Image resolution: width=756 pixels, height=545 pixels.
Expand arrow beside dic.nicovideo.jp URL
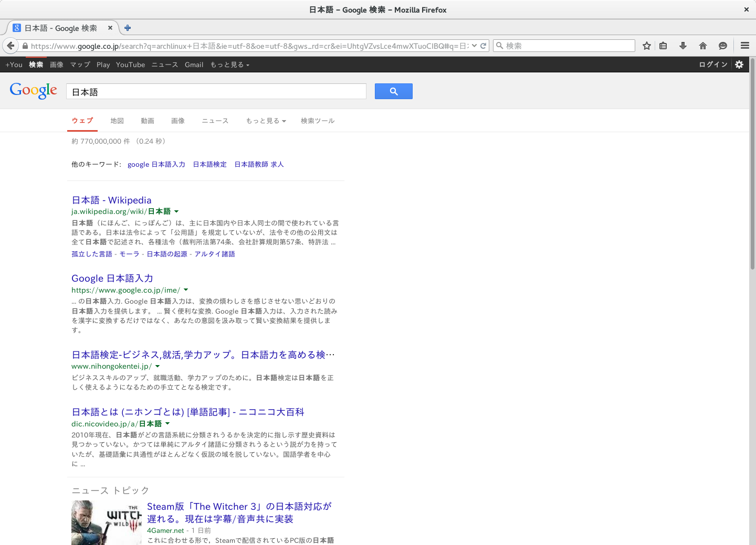(x=167, y=423)
